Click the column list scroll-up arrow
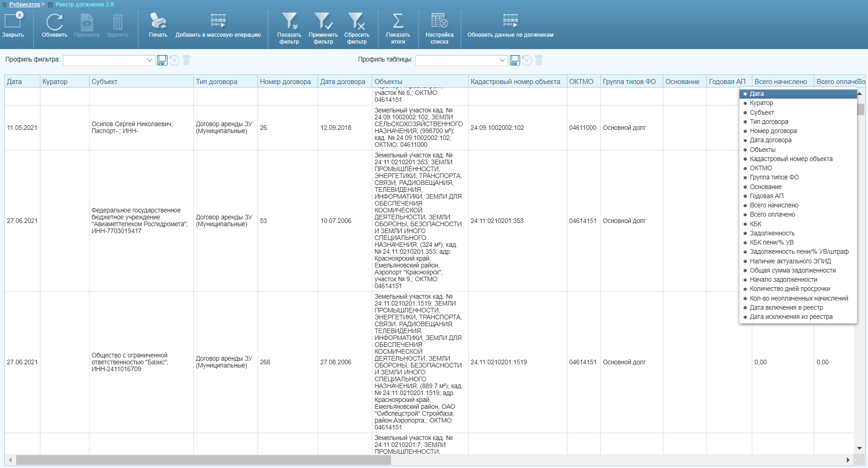Screen dimensions: 868x468 [859, 94]
